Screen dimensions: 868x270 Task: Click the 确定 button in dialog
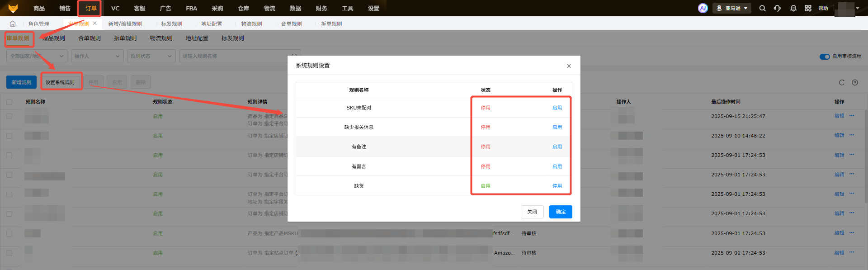coord(561,212)
